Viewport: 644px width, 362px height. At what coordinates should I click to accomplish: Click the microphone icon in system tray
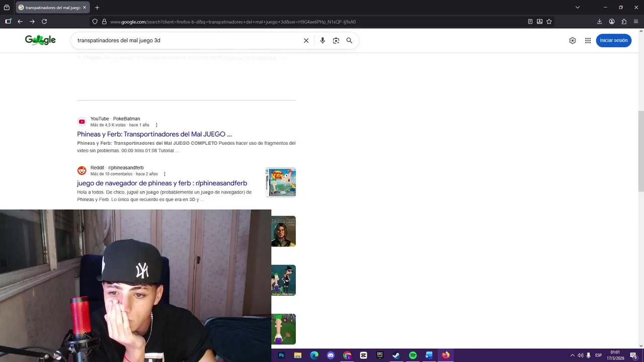589,355
